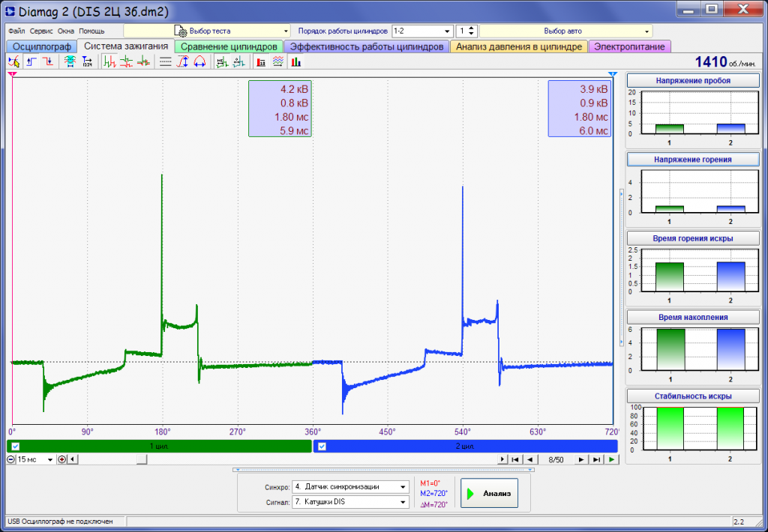Image resolution: width=768 pixels, height=532 pixels.
Task: Select falling edge trigger icon
Action: [x=48, y=61]
